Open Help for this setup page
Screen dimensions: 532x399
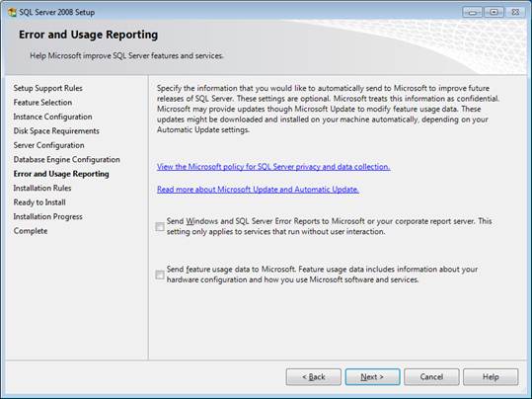coord(491,377)
